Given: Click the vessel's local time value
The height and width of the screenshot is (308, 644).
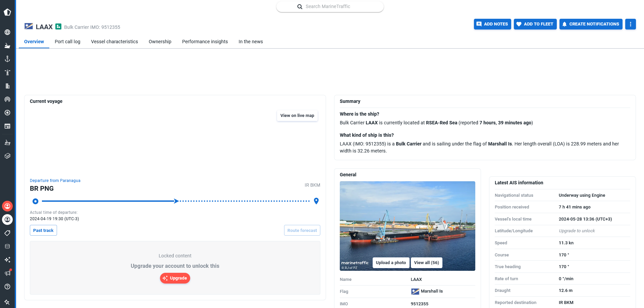Looking at the screenshot, I should pos(585,219).
